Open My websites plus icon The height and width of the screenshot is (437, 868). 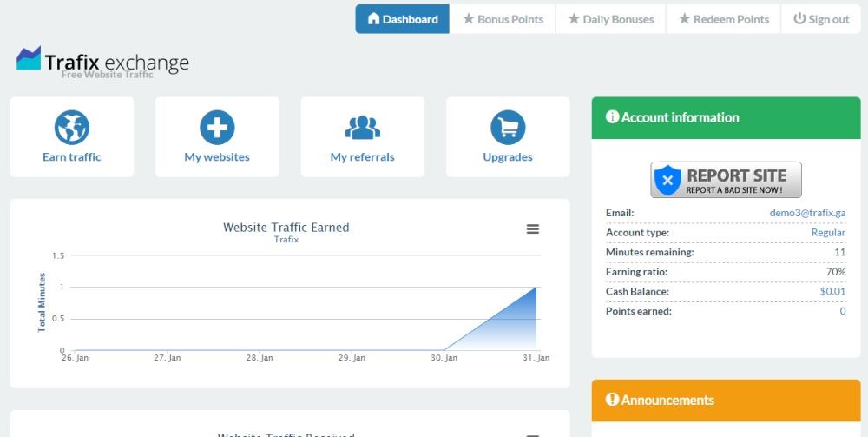point(217,128)
